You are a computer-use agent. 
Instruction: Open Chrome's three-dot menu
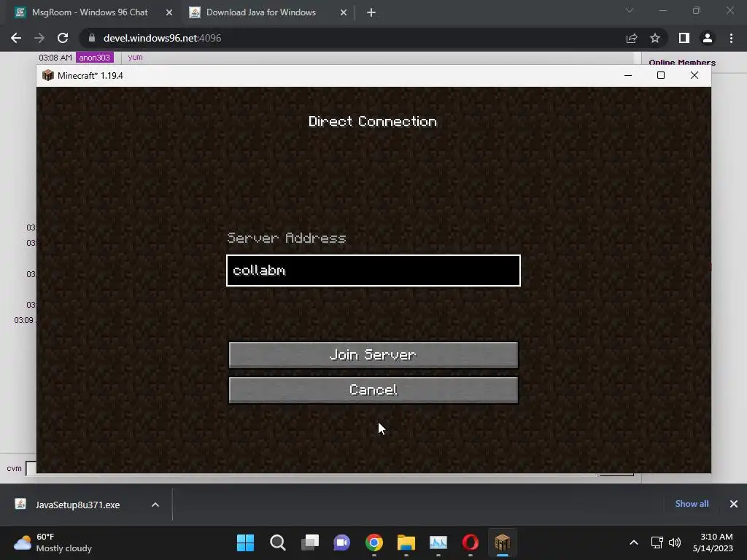[x=731, y=38]
